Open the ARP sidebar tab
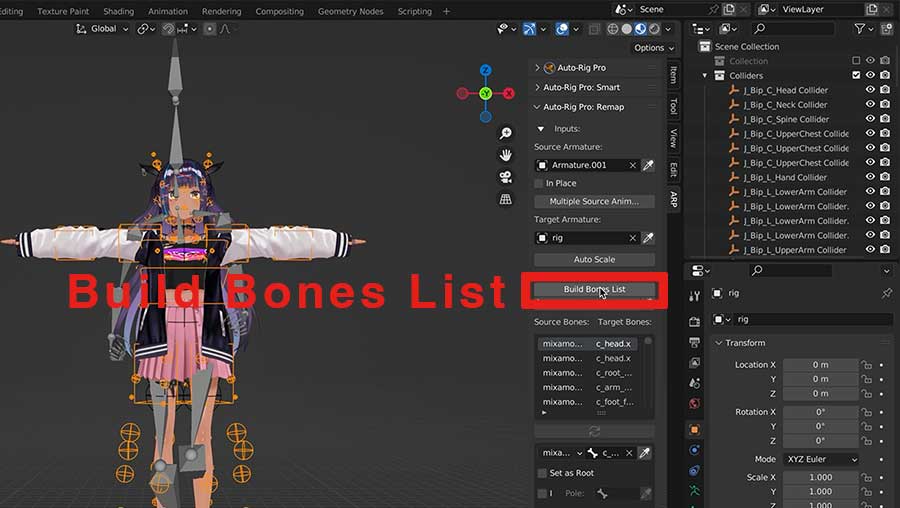 674,199
